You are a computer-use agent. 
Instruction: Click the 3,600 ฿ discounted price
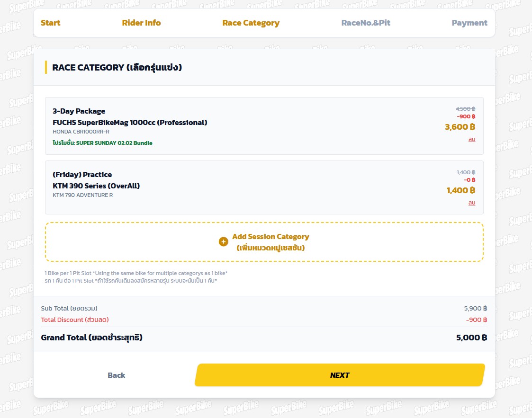tap(460, 127)
